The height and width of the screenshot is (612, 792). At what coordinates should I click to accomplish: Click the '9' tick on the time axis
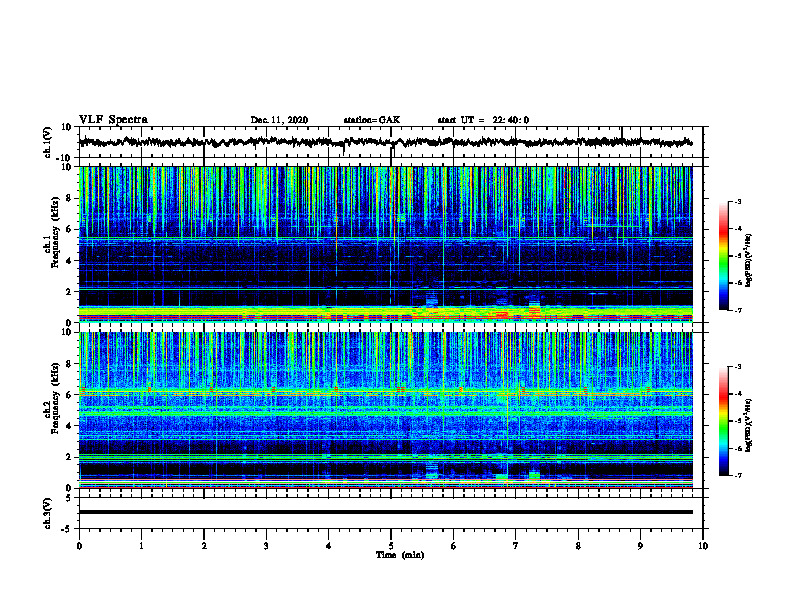640,546
